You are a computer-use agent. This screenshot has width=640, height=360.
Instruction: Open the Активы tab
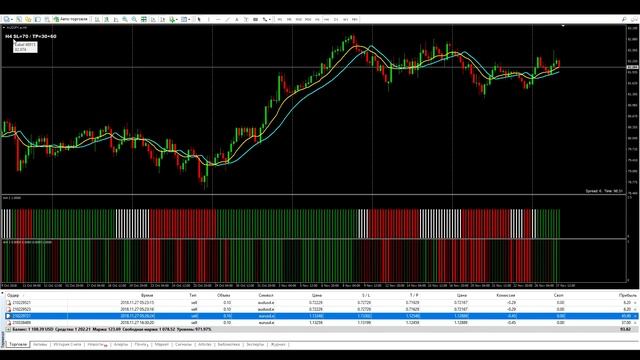[40, 344]
